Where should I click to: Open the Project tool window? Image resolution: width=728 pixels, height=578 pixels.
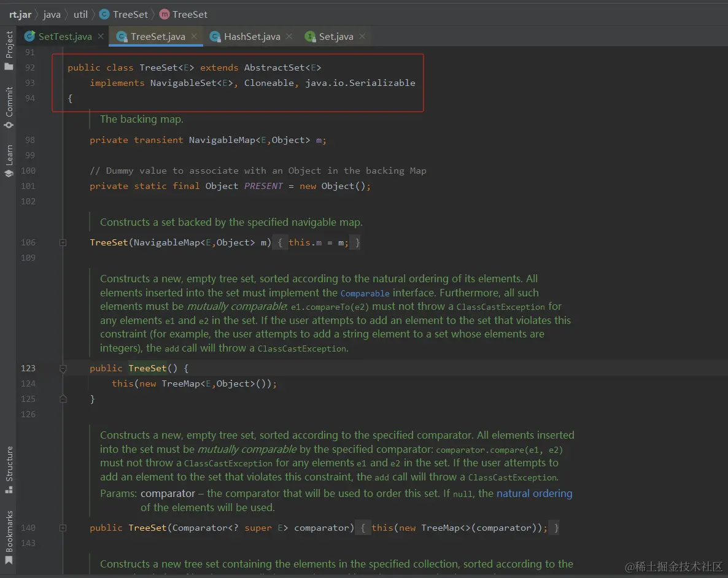(9, 50)
